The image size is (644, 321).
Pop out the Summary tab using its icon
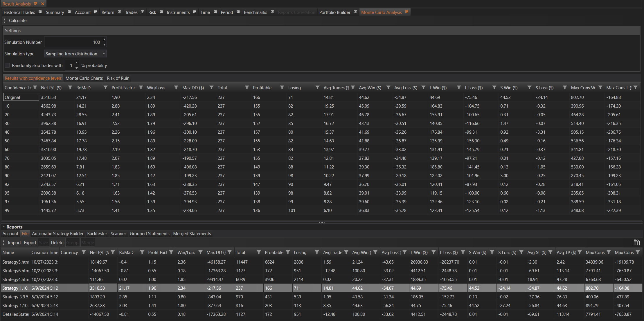(x=69, y=12)
